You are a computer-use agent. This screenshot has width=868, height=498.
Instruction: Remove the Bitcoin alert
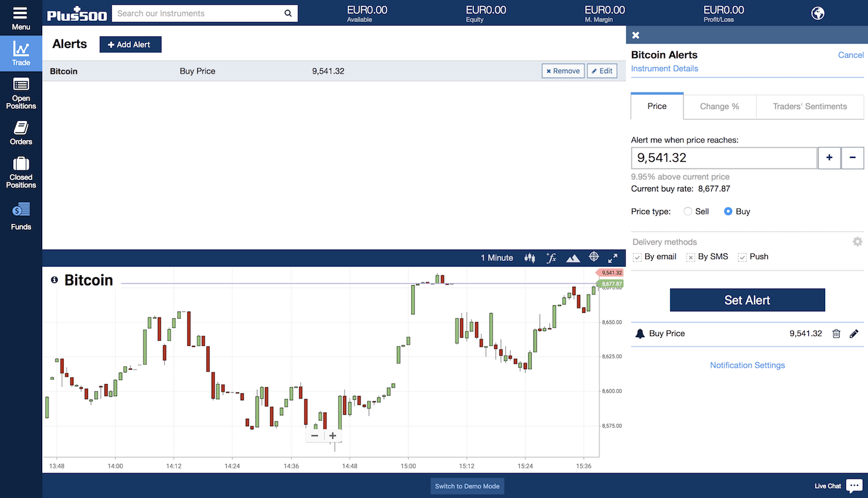coord(563,71)
